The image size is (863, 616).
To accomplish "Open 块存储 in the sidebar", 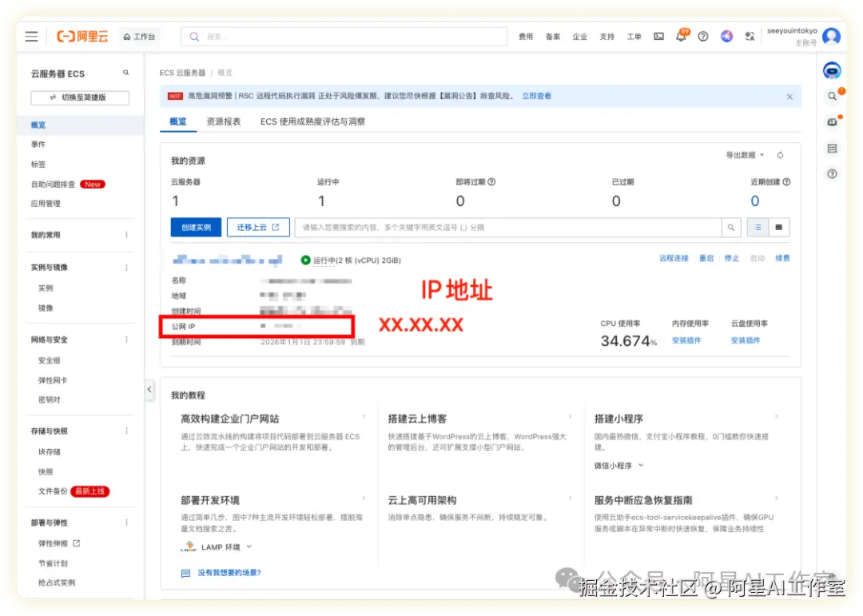I will point(49,451).
